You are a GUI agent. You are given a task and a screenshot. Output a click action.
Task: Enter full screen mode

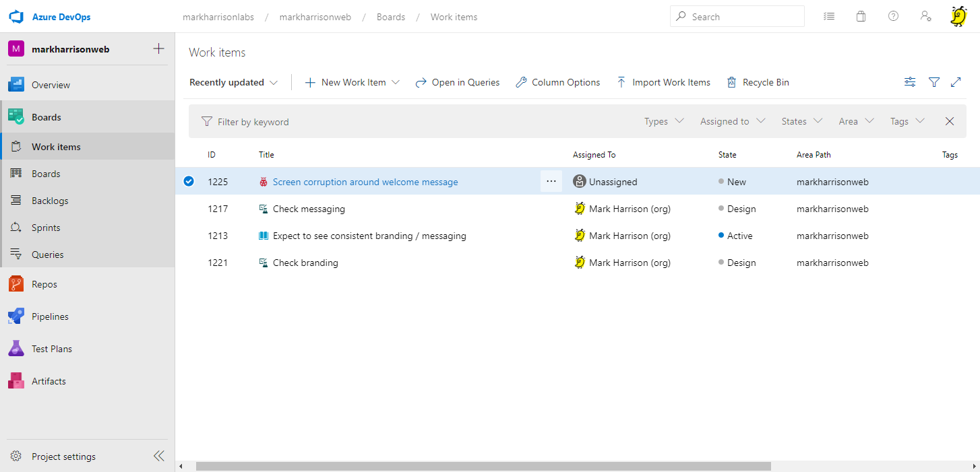click(x=956, y=82)
